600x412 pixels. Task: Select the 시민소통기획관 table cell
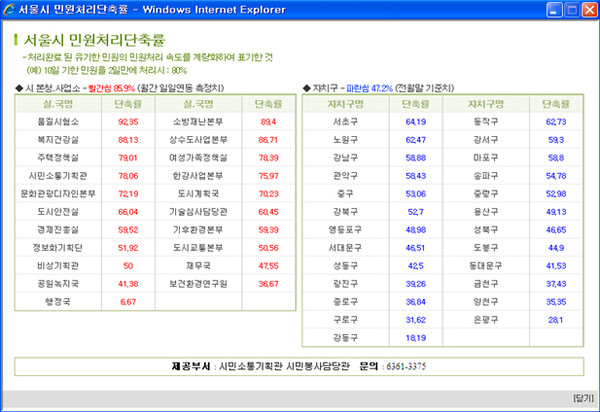tap(58, 176)
